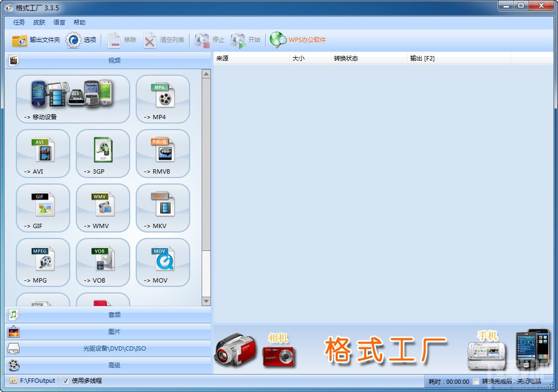
Task: Click the 转换状态 status column header
Action: (x=369, y=58)
